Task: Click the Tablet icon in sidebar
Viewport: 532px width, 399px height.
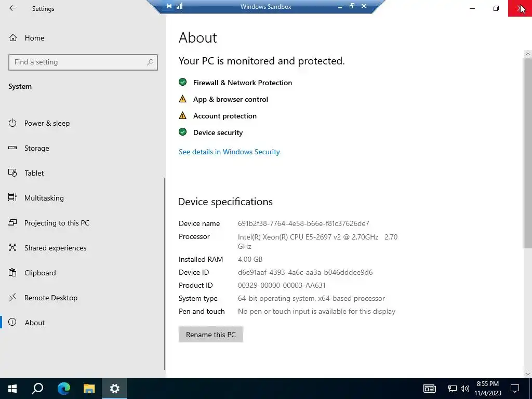Action: tap(12, 172)
